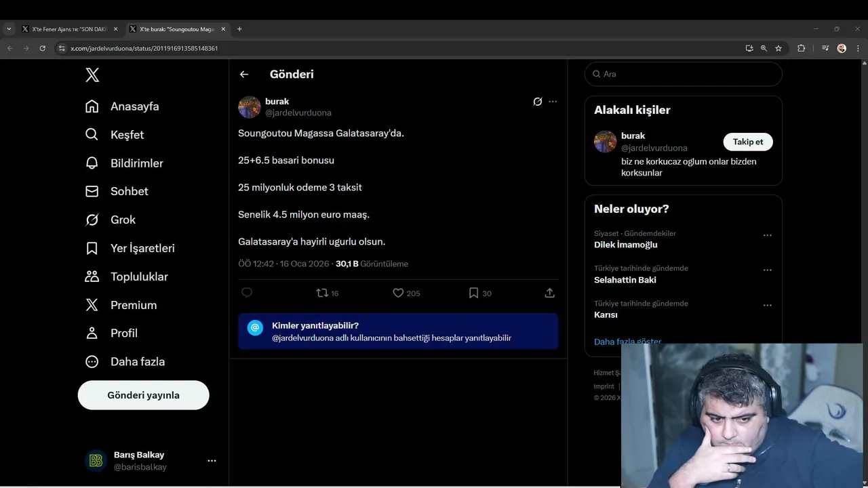
Task: Open Yer İşaretleri bookmark icon
Action: pyautogui.click(x=92, y=248)
